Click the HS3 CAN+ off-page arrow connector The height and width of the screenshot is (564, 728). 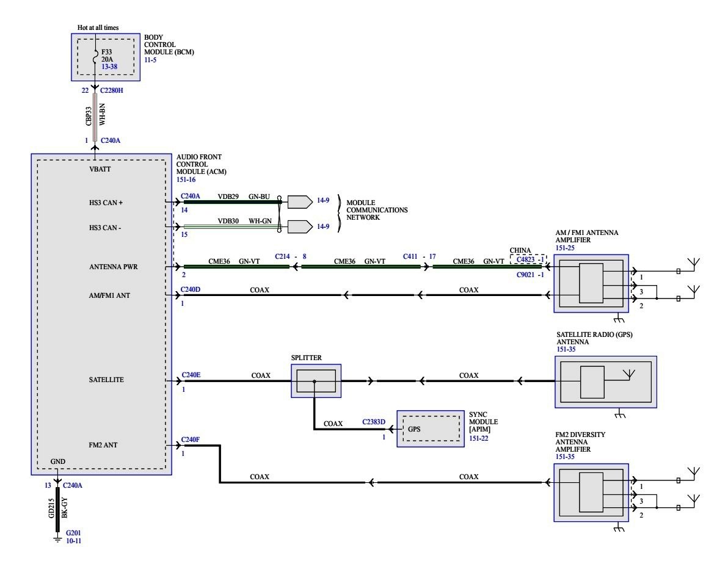point(298,201)
